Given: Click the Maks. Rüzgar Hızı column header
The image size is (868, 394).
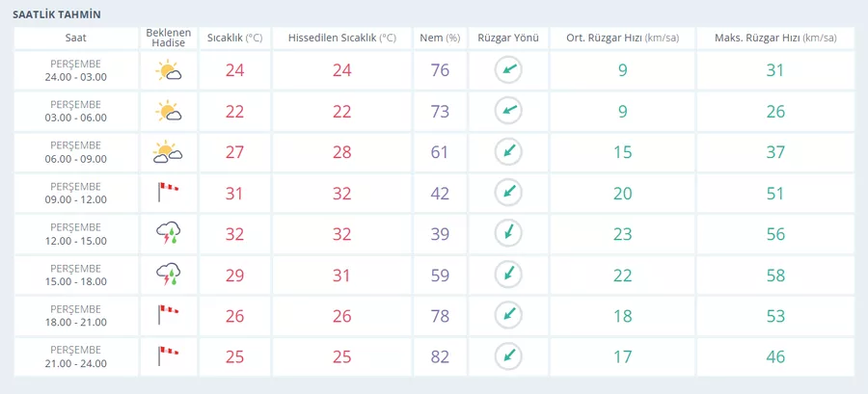Looking at the screenshot, I should (775, 39).
